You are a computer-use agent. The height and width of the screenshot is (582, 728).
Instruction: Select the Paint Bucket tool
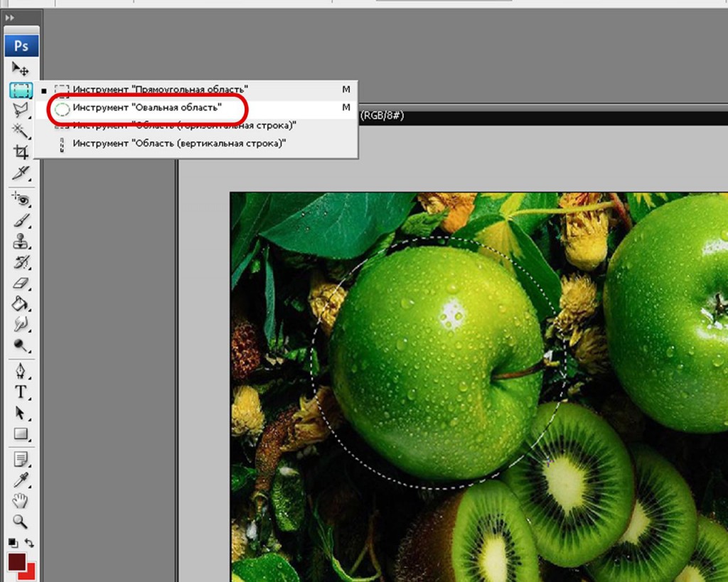(21, 304)
